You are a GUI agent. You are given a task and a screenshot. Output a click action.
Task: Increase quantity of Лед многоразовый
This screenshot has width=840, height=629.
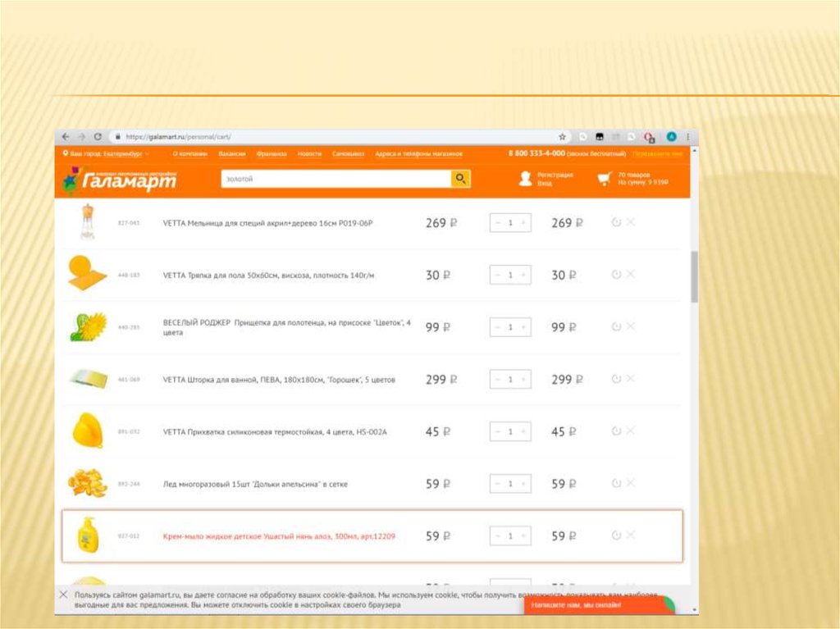pyautogui.click(x=523, y=484)
